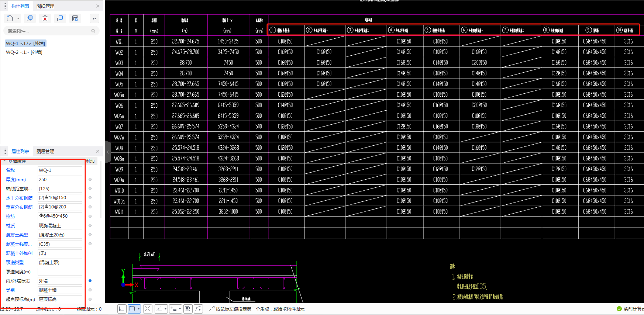Close the component list panel

click(x=98, y=6)
